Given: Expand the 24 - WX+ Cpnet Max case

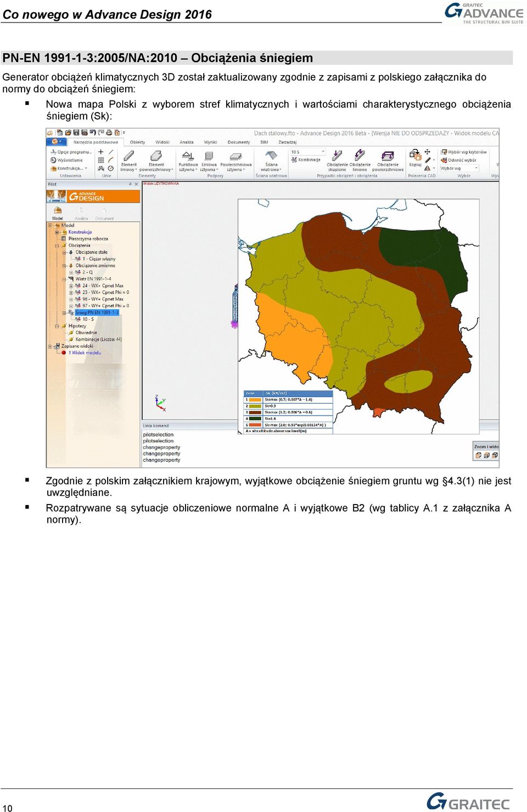Looking at the screenshot, I should pos(71,286).
